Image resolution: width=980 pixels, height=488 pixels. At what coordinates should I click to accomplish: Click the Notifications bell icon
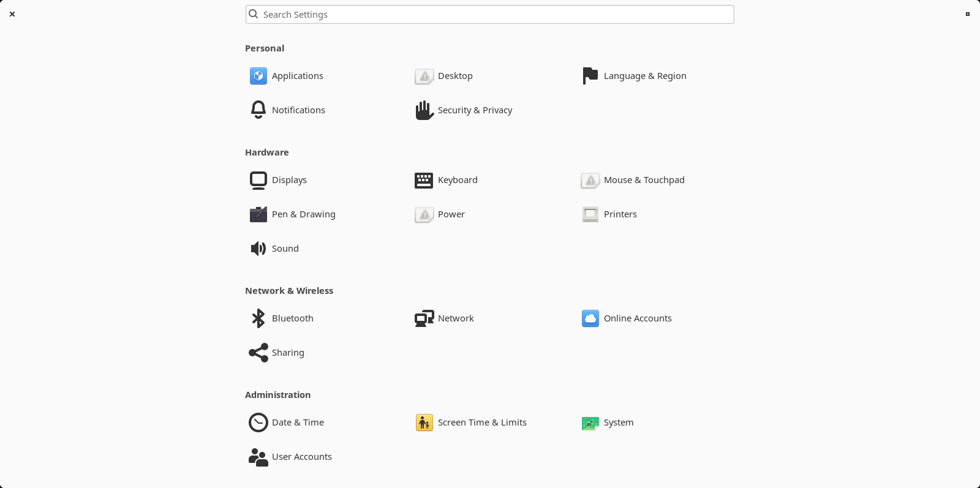[258, 110]
